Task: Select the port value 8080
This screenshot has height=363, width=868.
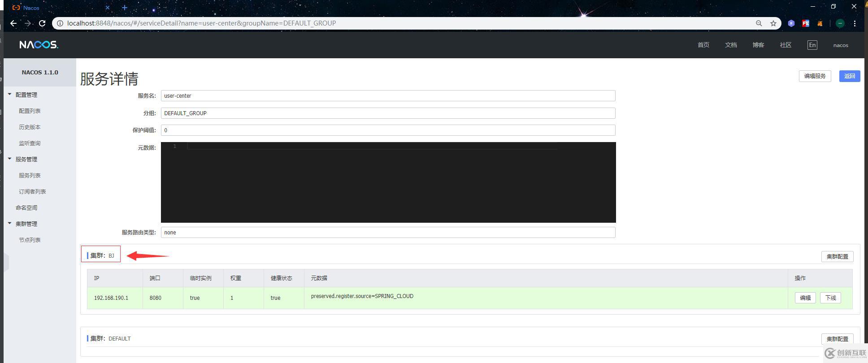Action: click(x=156, y=298)
